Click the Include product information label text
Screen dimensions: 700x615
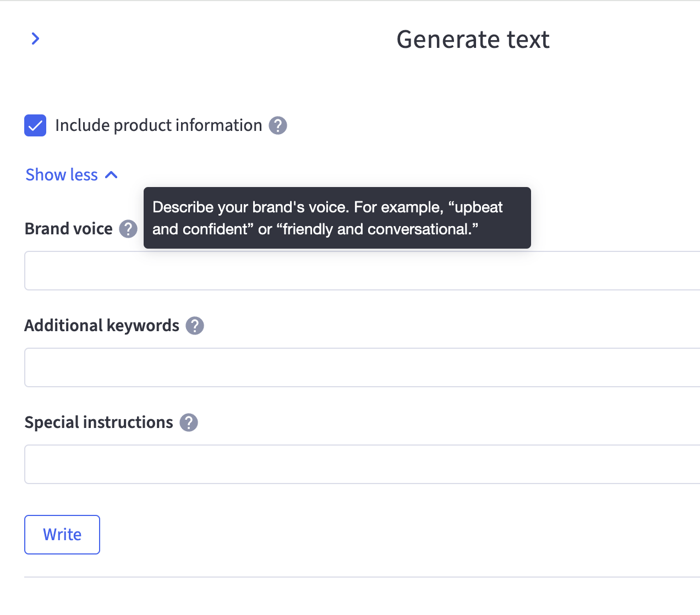pos(158,125)
